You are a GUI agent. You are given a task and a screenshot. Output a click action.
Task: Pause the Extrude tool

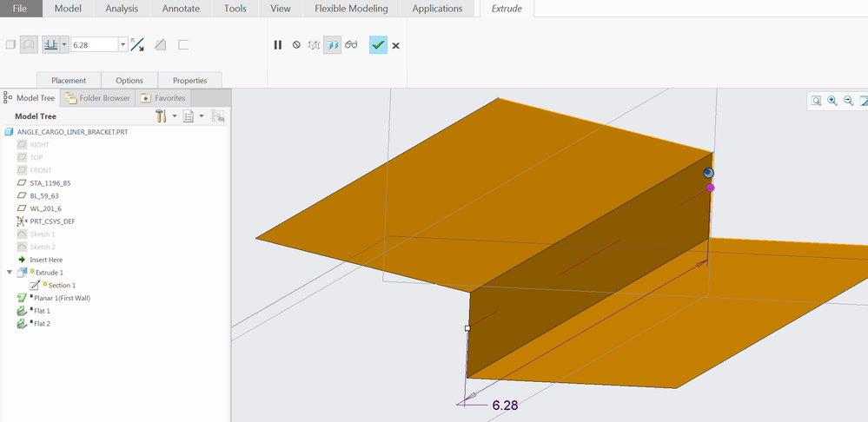pos(278,44)
